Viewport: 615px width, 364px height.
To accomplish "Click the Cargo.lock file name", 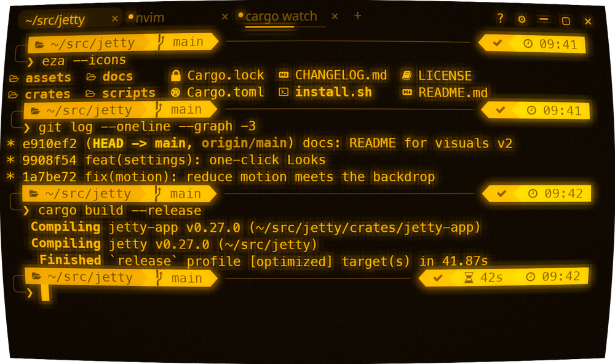I will pos(226,75).
